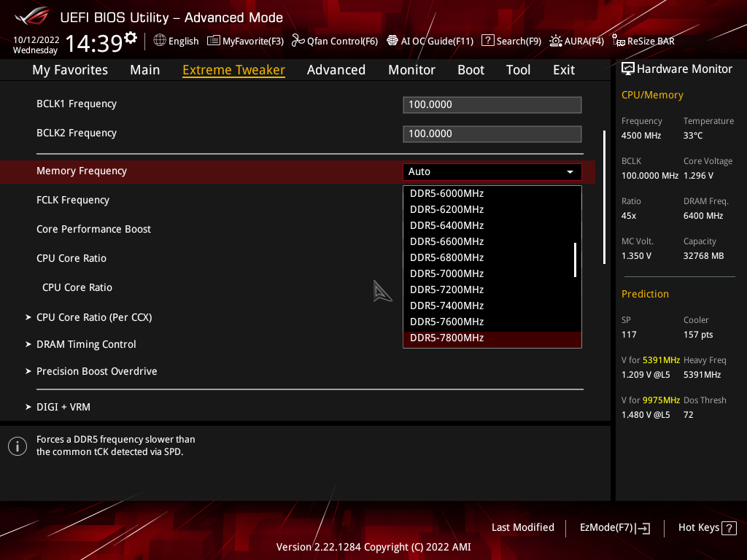Click the Last Modified button
This screenshot has height=560, width=747.
[522, 527]
